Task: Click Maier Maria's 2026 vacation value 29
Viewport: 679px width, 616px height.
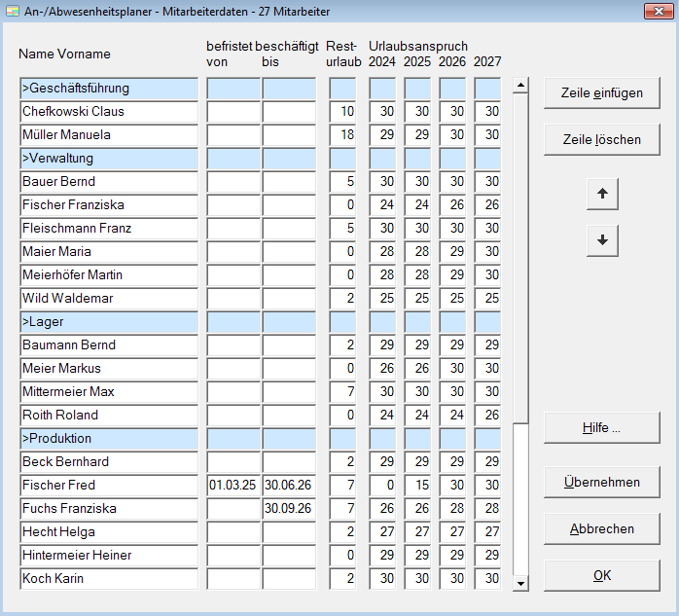Action: (x=452, y=252)
